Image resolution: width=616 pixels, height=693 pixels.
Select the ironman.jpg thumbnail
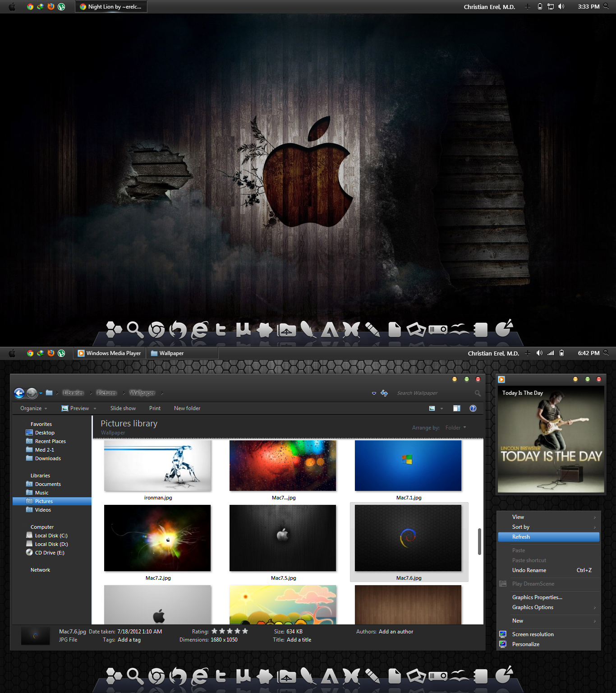click(158, 466)
